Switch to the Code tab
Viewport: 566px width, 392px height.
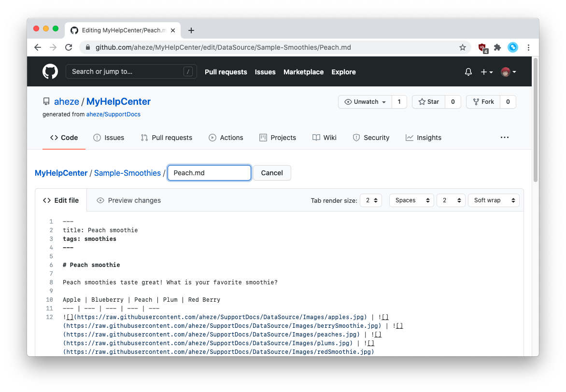[64, 138]
